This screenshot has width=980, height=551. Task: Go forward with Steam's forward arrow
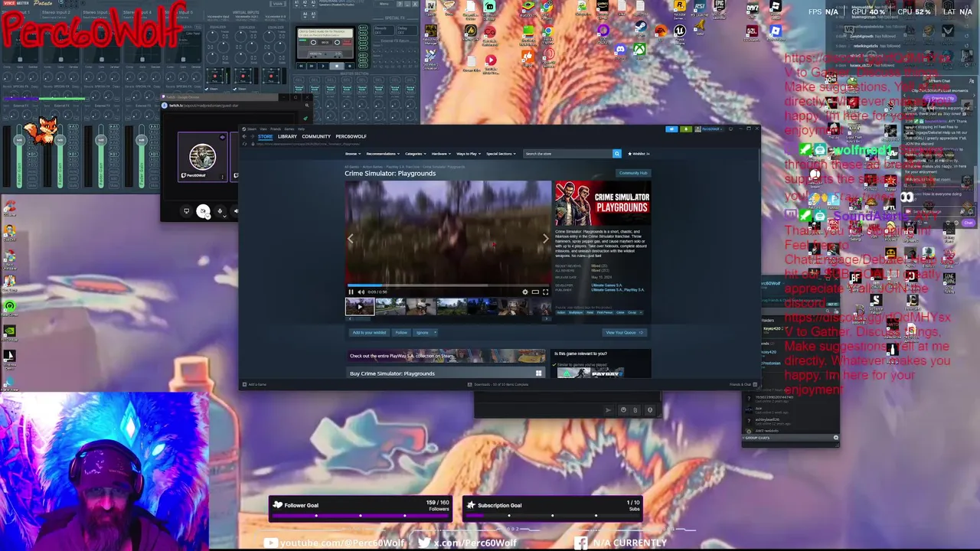click(x=252, y=136)
